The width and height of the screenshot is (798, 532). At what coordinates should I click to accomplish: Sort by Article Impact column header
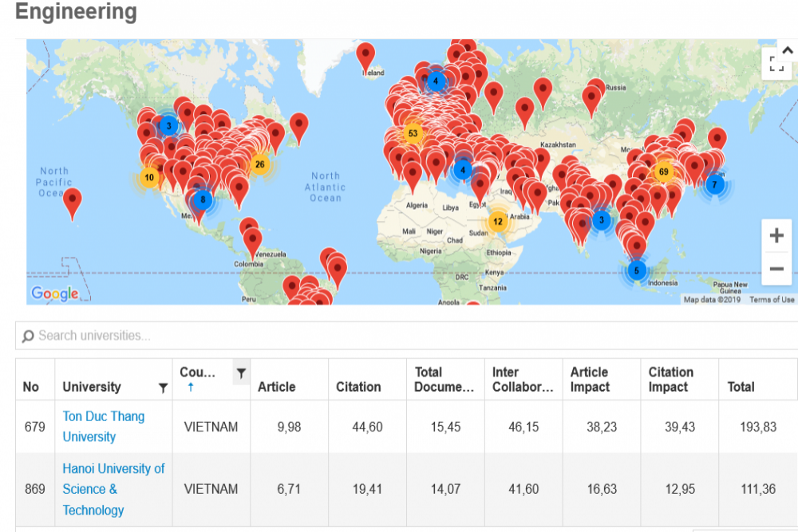(x=590, y=380)
